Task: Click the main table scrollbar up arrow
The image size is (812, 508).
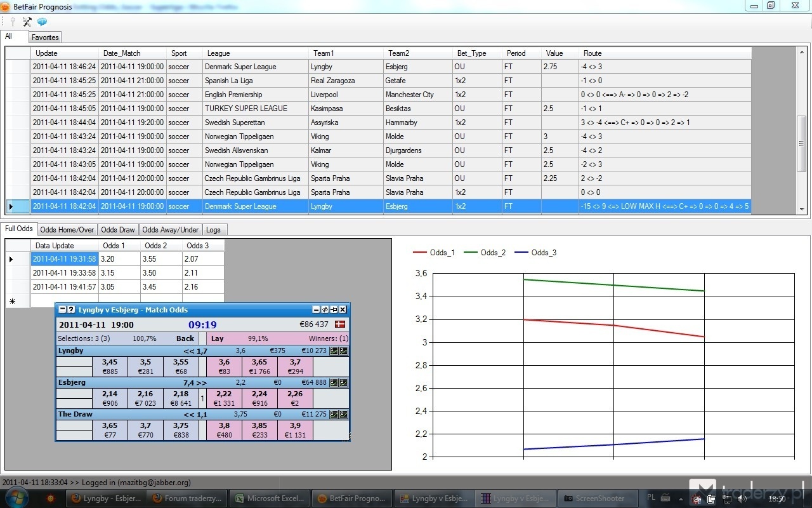Action: (x=802, y=52)
